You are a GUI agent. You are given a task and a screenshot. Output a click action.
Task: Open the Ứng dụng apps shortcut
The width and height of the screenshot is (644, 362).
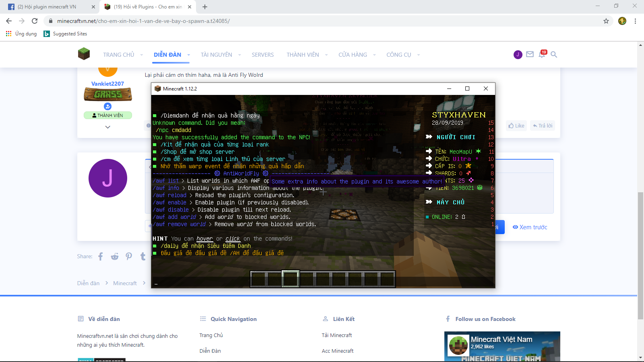(x=21, y=34)
